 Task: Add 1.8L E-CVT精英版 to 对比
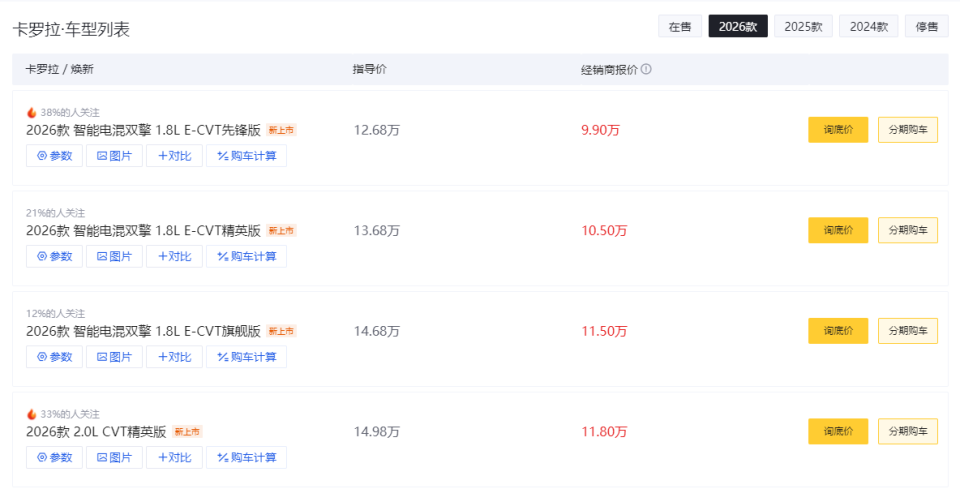tap(174, 256)
